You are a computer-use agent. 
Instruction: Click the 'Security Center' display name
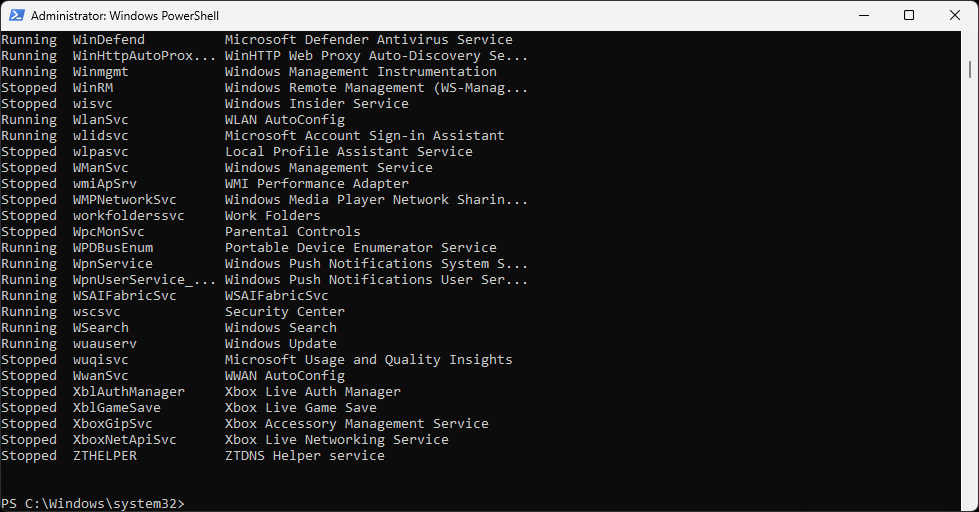click(x=284, y=312)
